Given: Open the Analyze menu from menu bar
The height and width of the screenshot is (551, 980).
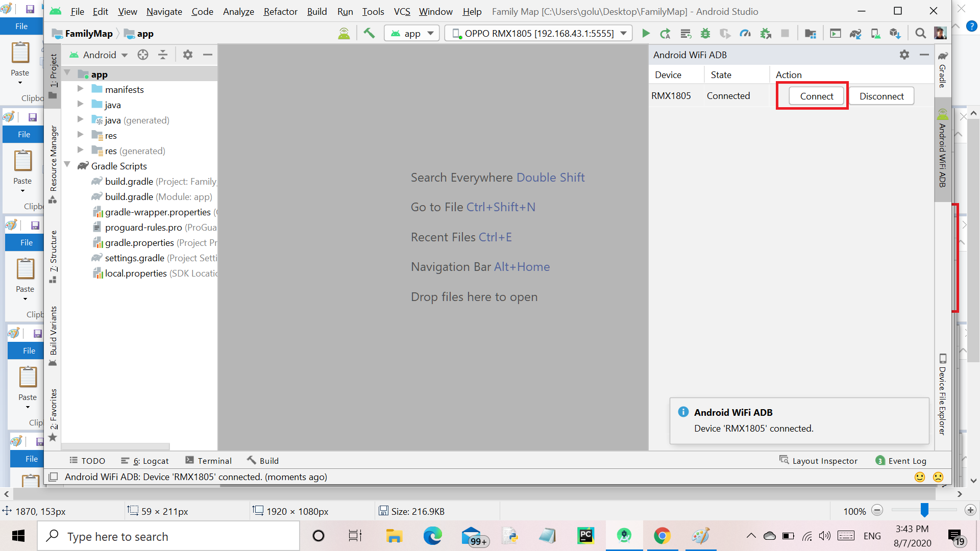Looking at the screenshot, I should tap(238, 11).
